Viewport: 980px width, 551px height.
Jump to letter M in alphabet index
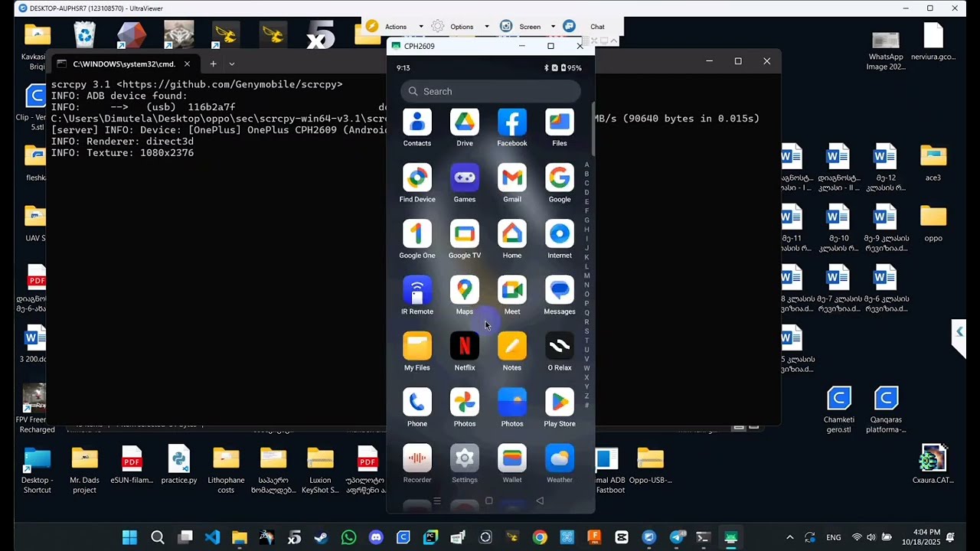[x=586, y=275]
